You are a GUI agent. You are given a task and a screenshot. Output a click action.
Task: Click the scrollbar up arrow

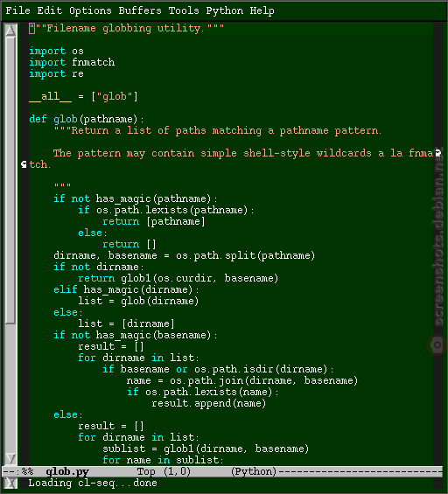[x=10, y=30]
